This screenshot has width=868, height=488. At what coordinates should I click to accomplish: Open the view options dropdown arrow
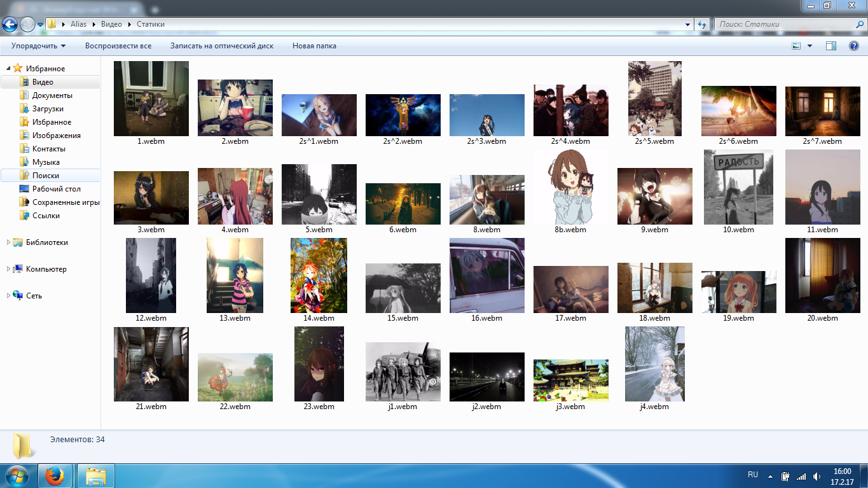click(x=809, y=46)
